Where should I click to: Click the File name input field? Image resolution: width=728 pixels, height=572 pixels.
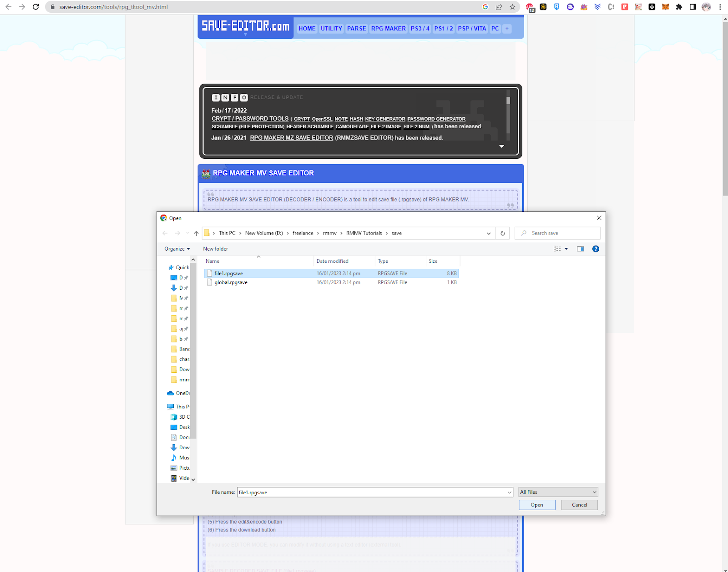(x=371, y=492)
